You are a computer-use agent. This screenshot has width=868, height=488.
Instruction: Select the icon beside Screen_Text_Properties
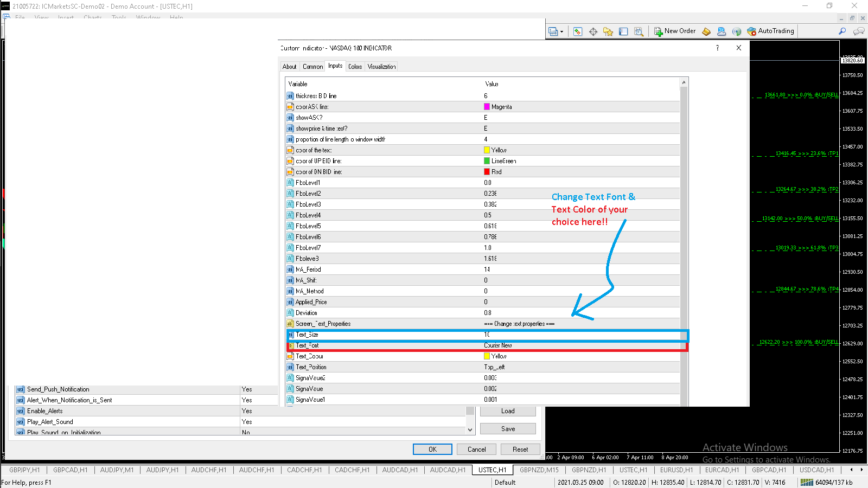[290, 324]
